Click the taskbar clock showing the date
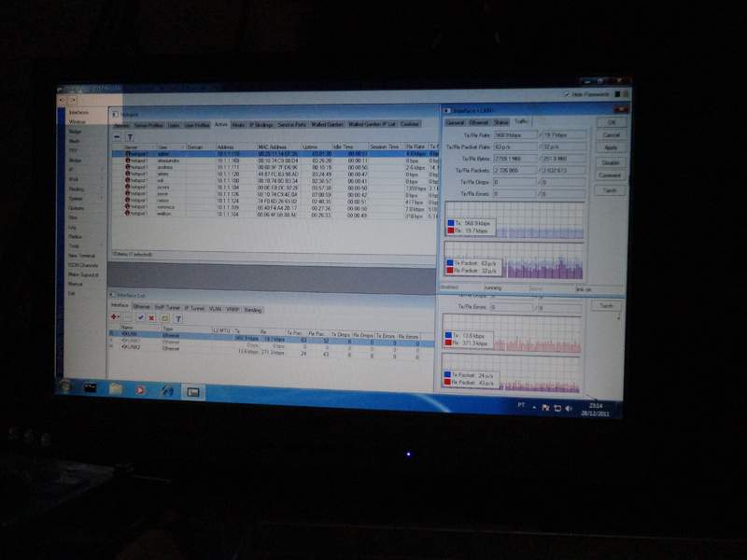 point(595,410)
